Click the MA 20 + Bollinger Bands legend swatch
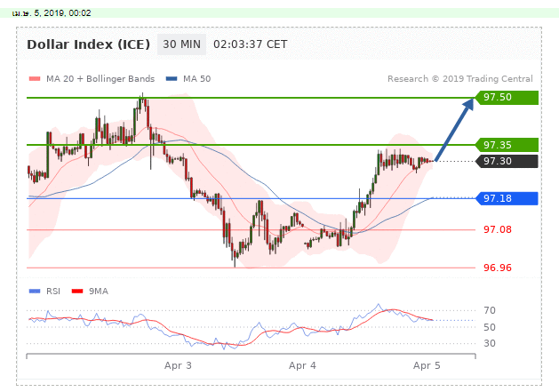Image resolution: width=559 pixels, height=392 pixels. tap(35, 79)
